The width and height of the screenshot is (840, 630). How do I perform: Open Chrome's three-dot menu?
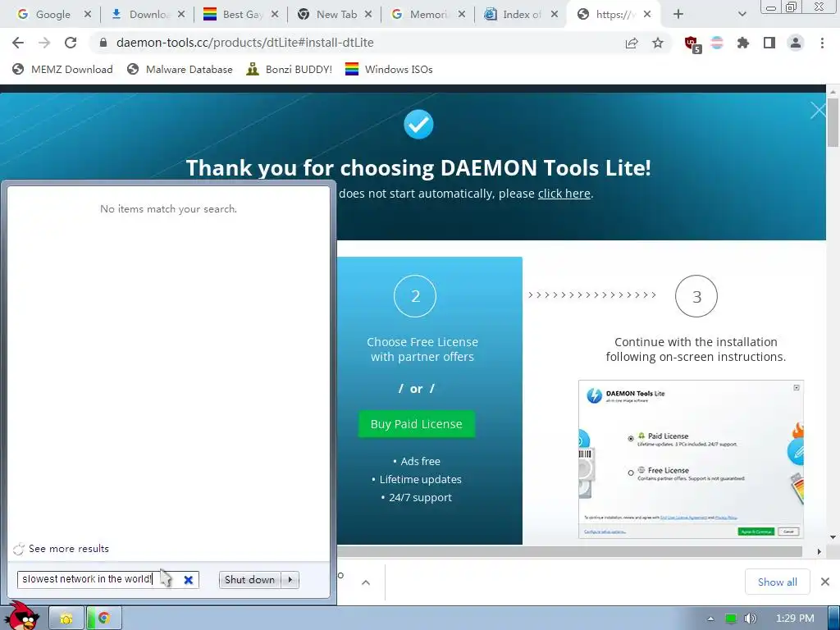[822, 43]
